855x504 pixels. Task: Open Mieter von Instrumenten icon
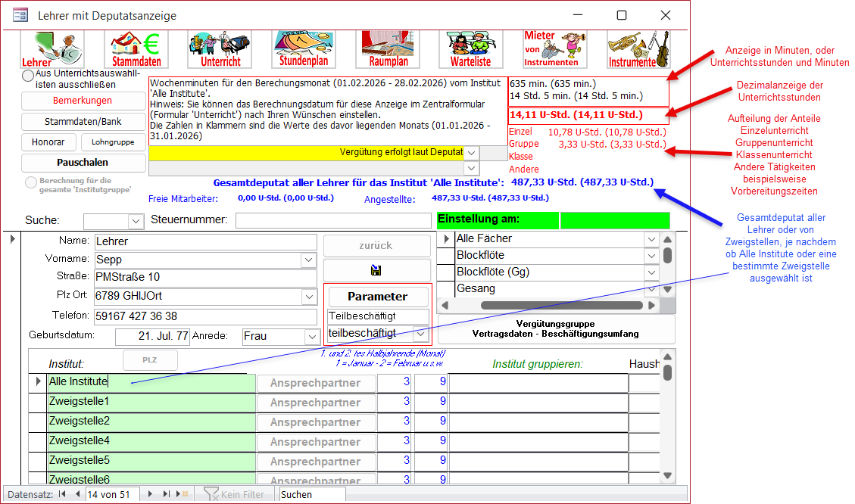coord(554,49)
